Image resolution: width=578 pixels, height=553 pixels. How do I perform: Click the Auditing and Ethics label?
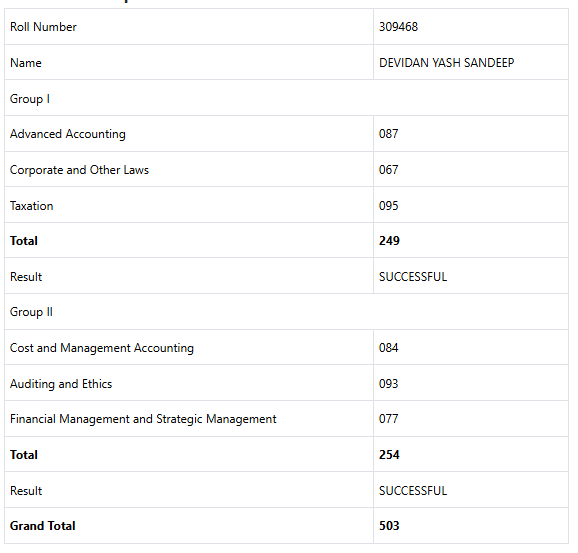pyautogui.click(x=61, y=384)
